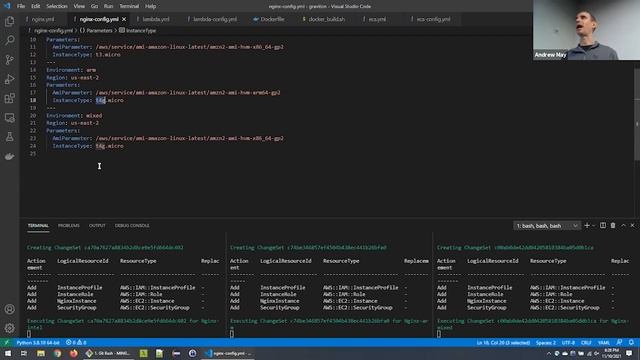Open the File menu
The height and width of the screenshot is (360, 640).
pos(21,6)
